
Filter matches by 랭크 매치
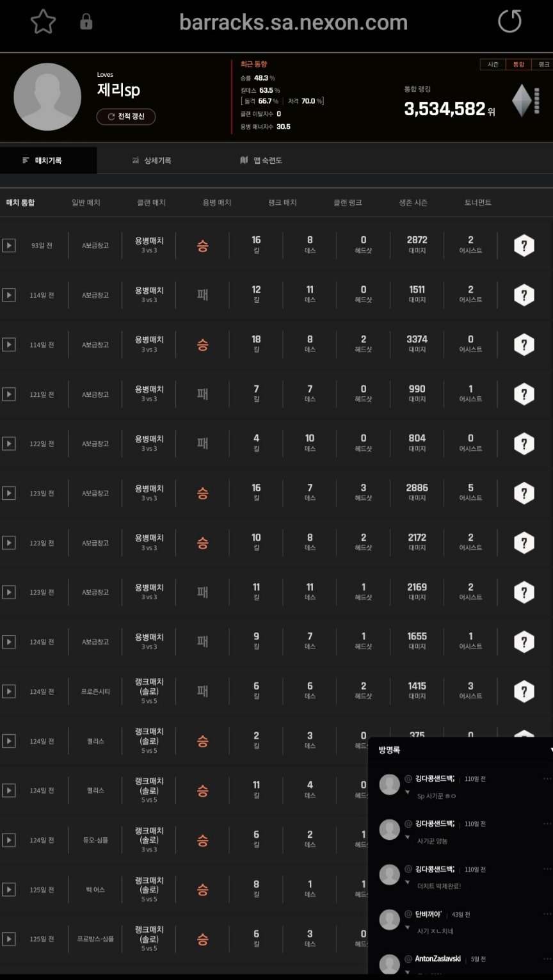pos(282,202)
